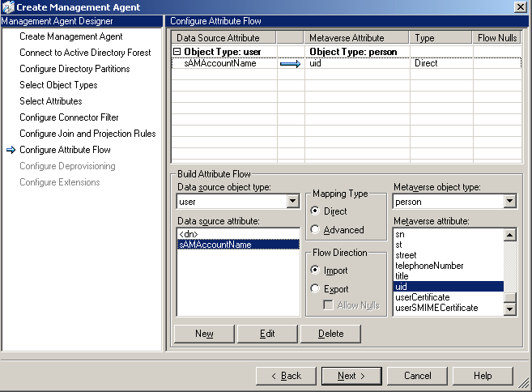532x392 pixels.
Task: Select the sAMAccountName flow row
Action: coord(347,63)
